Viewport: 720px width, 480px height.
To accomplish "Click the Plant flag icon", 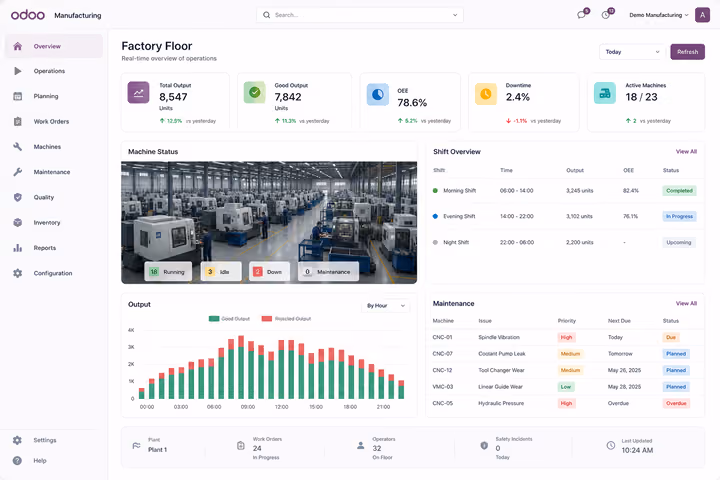I will [x=136, y=446].
